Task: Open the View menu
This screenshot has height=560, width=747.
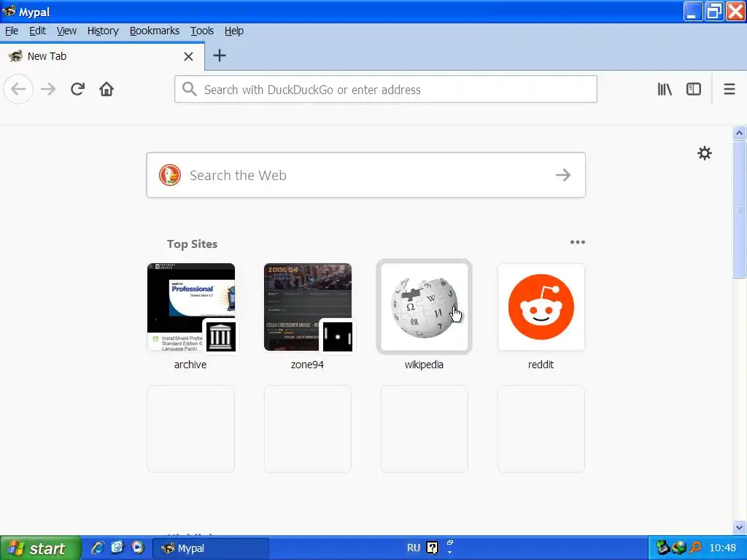Action: tap(66, 31)
